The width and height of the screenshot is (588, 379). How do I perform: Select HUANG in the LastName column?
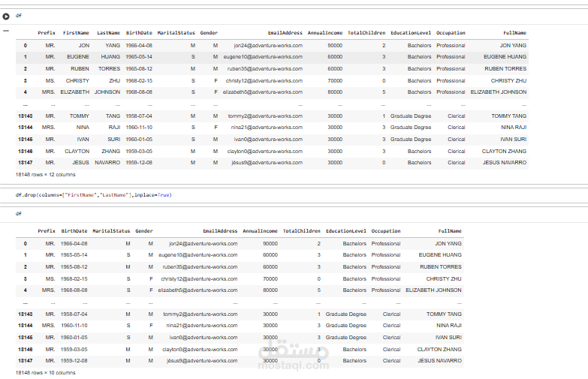point(110,57)
